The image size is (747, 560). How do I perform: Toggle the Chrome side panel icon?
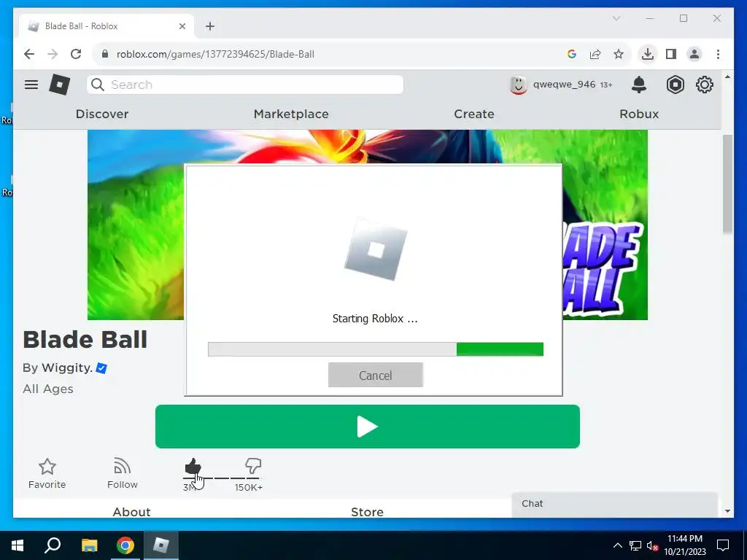coord(671,54)
